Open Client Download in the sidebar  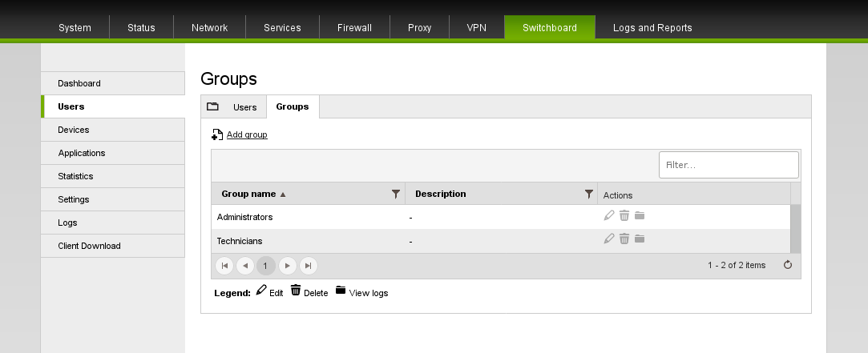pyautogui.click(x=89, y=246)
